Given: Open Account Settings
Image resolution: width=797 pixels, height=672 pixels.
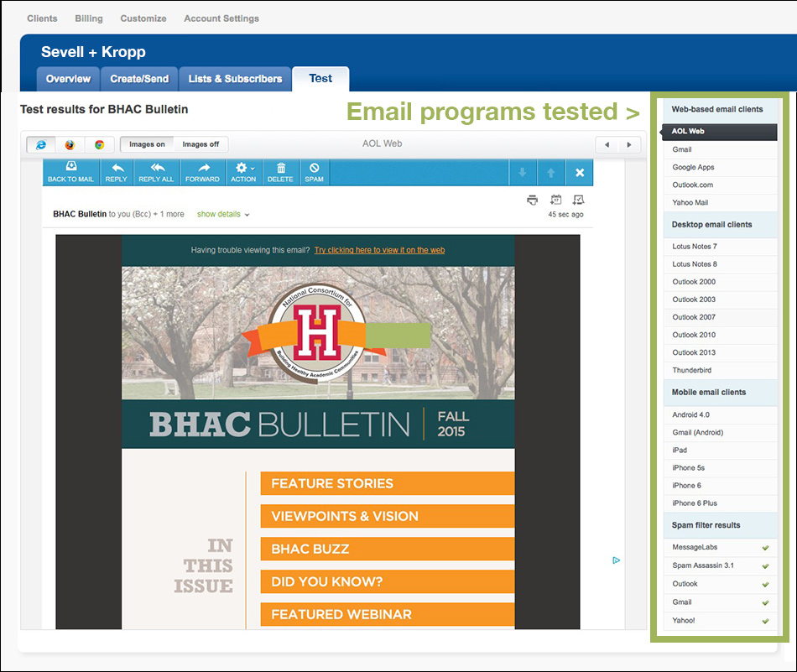Looking at the screenshot, I should [x=221, y=18].
